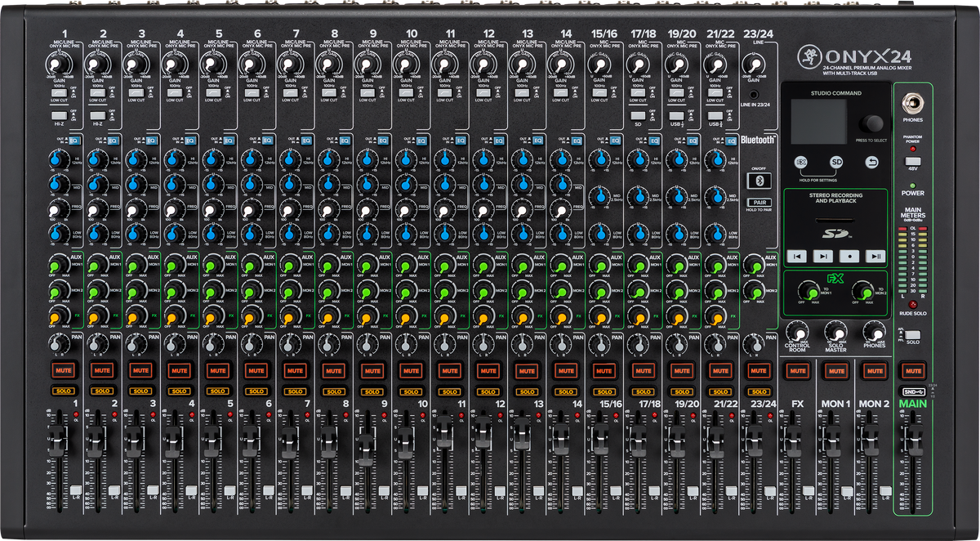
Task: Toggle the AFL/PFL SOLO mode switch
Action: tap(912, 335)
